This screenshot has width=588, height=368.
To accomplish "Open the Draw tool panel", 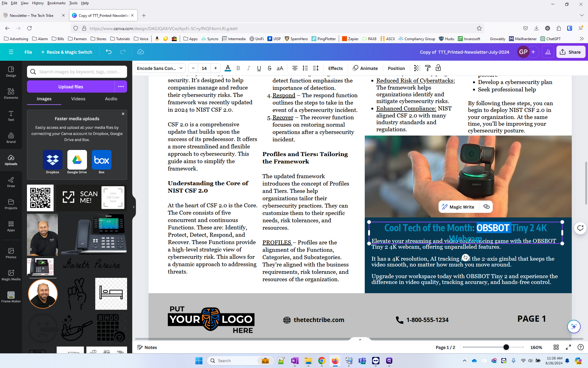I will (x=11, y=182).
